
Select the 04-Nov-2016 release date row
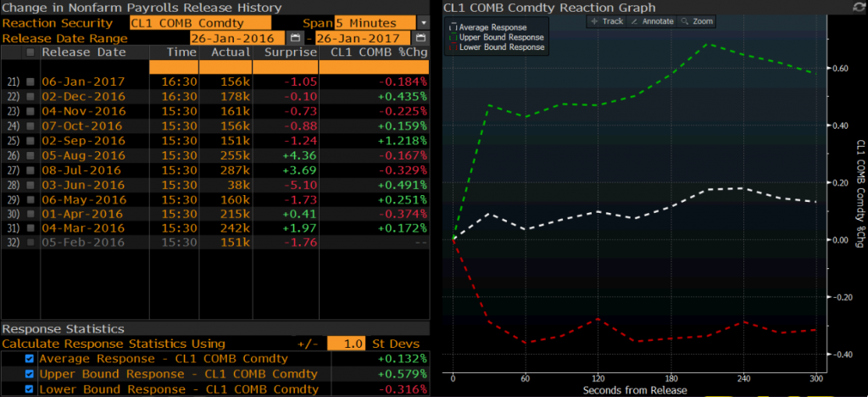[x=214, y=111]
